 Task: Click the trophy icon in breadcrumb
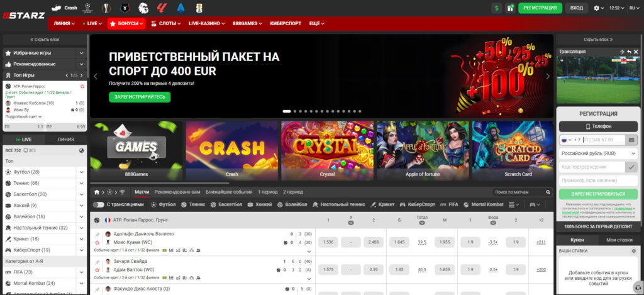tap(122, 192)
